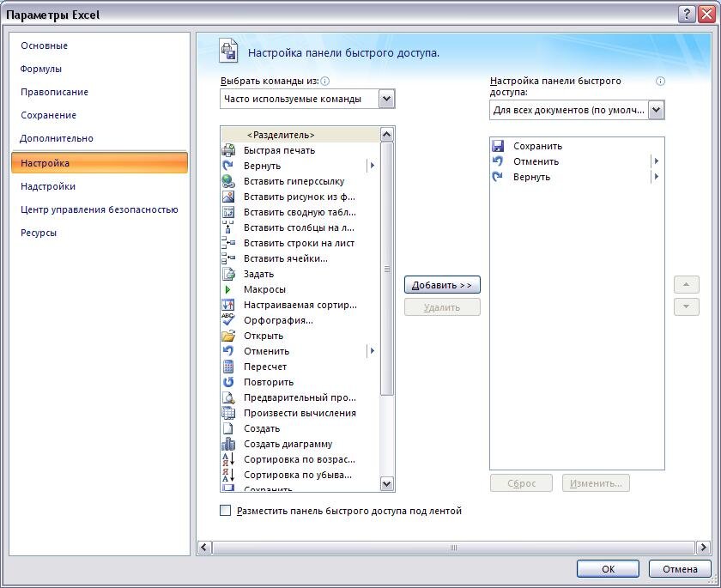
Task: Go to Надстройки category
Action: pos(48,186)
